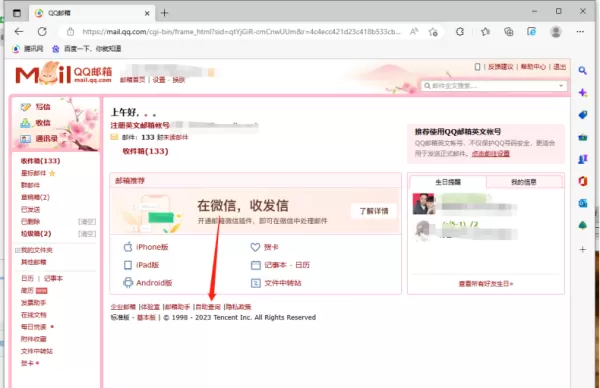This screenshot has width=600, height=388.
Task: Click the phone icon beside 反馈建议
Action: (477, 67)
